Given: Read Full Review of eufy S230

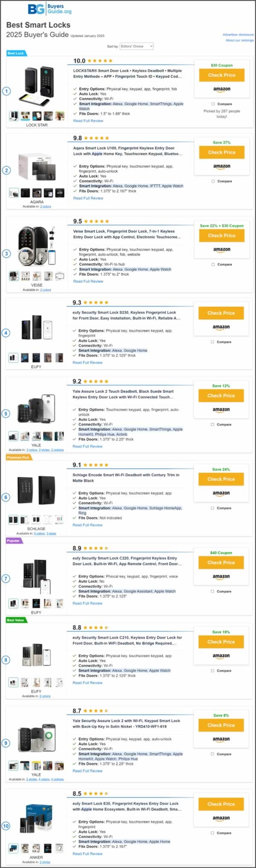Looking at the screenshot, I should 87,362.
